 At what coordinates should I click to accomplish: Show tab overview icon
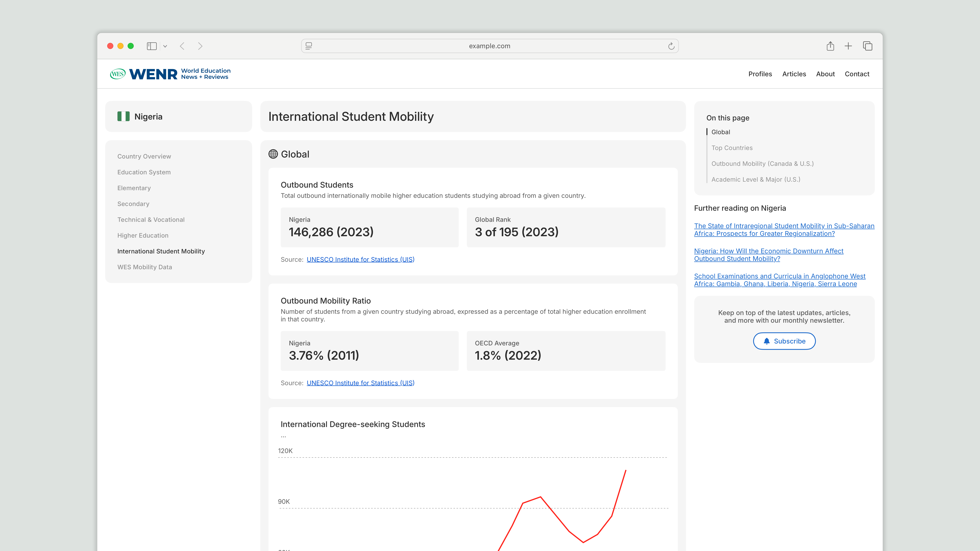point(868,46)
